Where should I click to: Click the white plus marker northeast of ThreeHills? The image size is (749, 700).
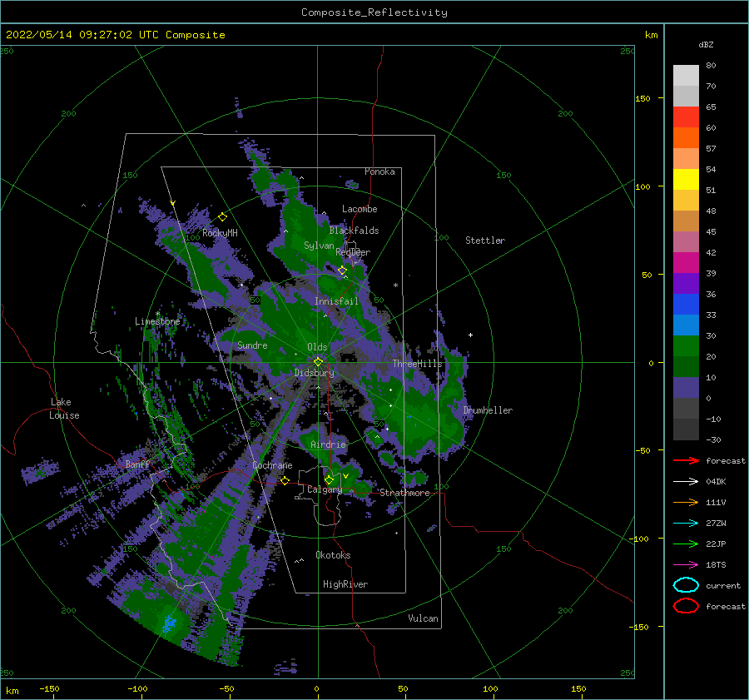click(x=470, y=335)
